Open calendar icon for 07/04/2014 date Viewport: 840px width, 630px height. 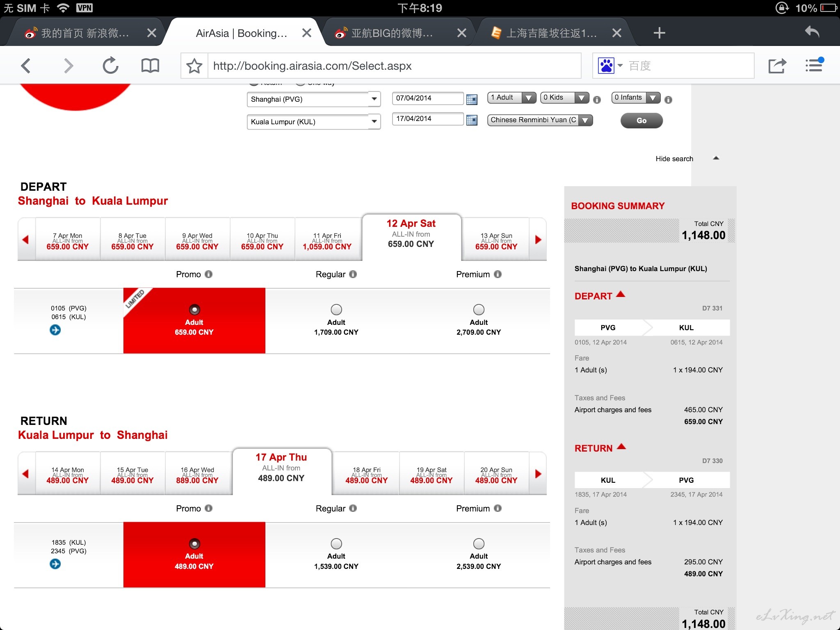click(472, 99)
